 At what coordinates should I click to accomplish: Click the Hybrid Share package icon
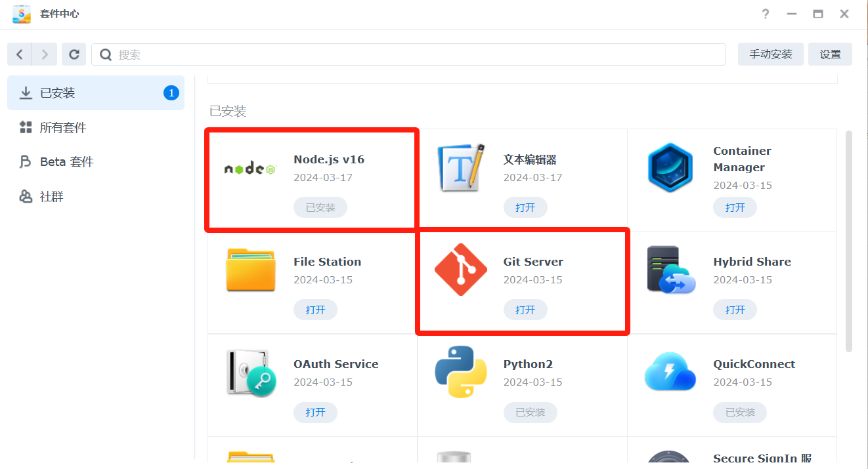(670, 270)
